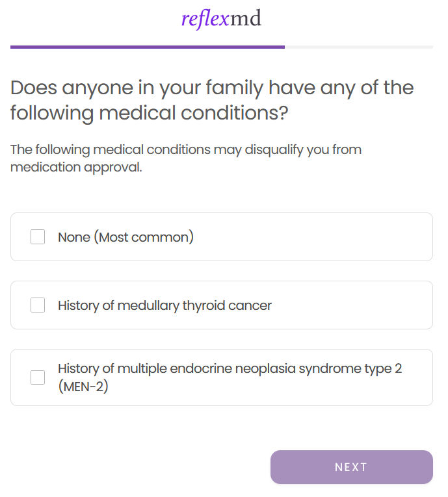Click the purple "reflex" part of the logo
Screen dimensions: 448x497
pyautogui.click(x=205, y=19)
